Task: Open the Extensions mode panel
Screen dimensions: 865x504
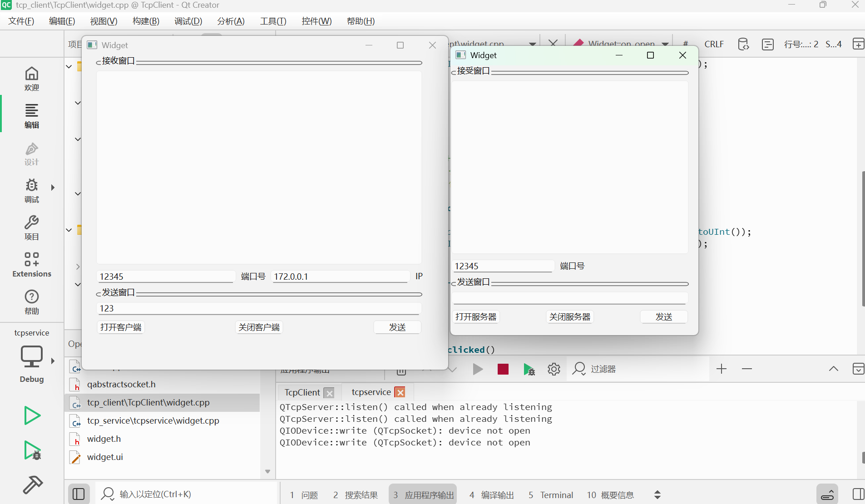Action: [31, 263]
